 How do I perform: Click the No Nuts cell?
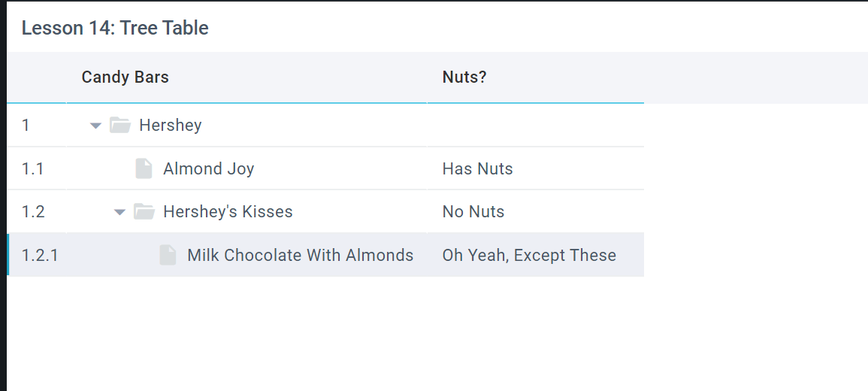point(473,212)
